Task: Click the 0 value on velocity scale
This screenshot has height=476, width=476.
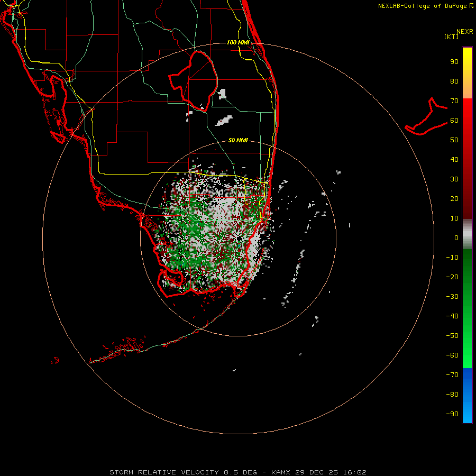Action: (x=456, y=237)
